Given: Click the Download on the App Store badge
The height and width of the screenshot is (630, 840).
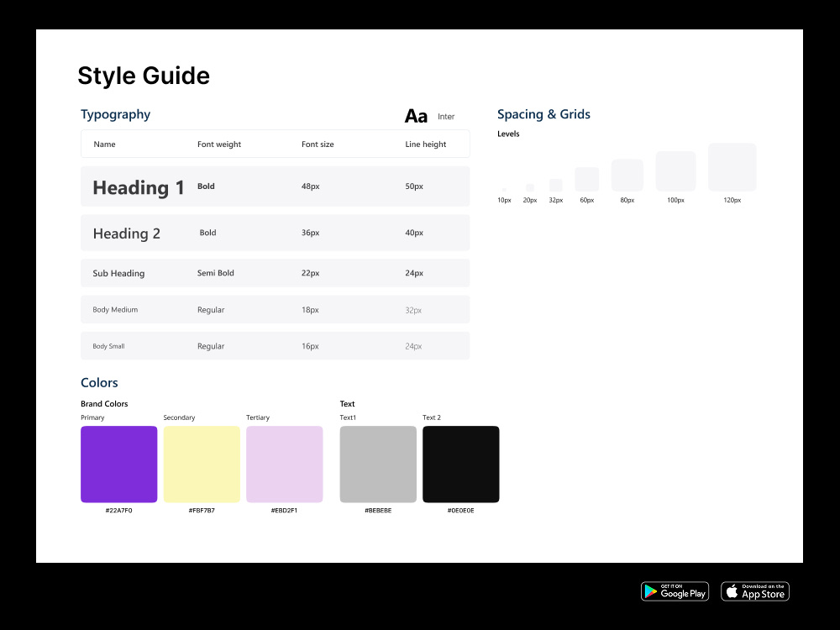Looking at the screenshot, I should tap(755, 591).
